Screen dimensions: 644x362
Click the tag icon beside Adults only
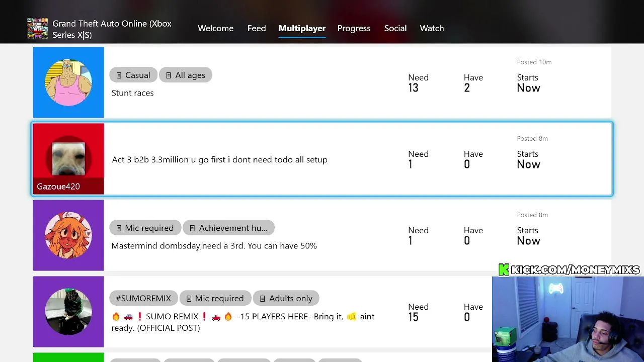tap(262, 299)
